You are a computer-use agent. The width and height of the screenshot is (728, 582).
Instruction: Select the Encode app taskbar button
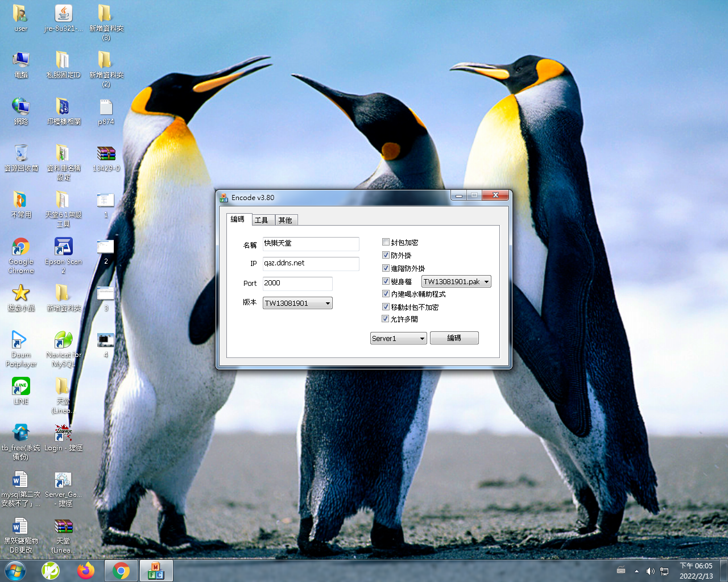tap(156, 570)
